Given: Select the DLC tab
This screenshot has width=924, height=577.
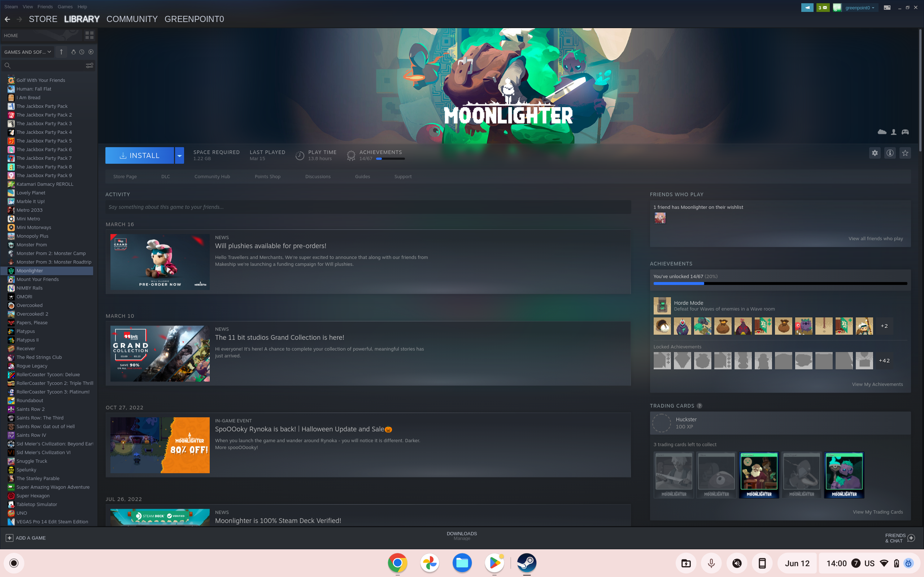Looking at the screenshot, I should (x=165, y=176).
